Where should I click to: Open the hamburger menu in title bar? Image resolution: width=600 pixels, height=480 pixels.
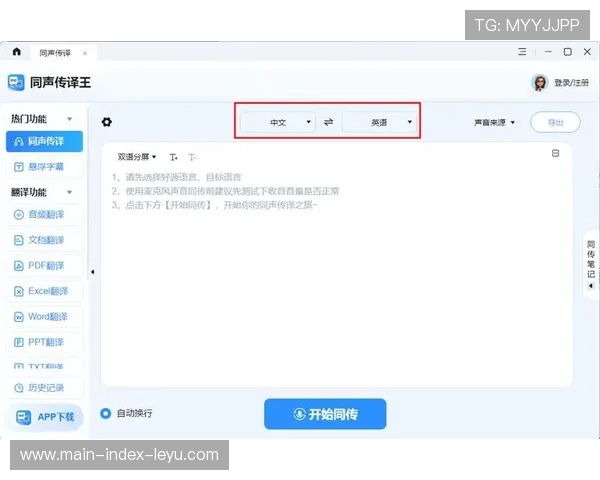tap(522, 51)
